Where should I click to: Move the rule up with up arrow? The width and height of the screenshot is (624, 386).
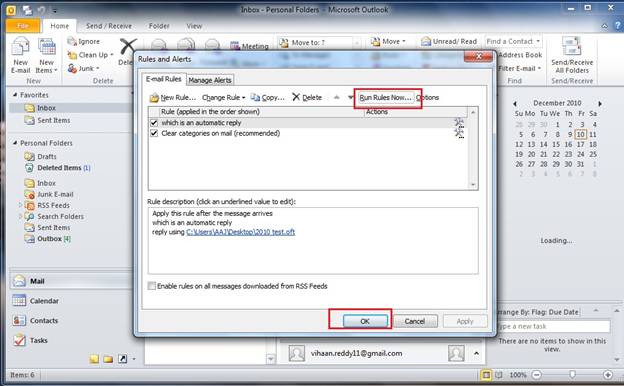(x=337, y=97)
